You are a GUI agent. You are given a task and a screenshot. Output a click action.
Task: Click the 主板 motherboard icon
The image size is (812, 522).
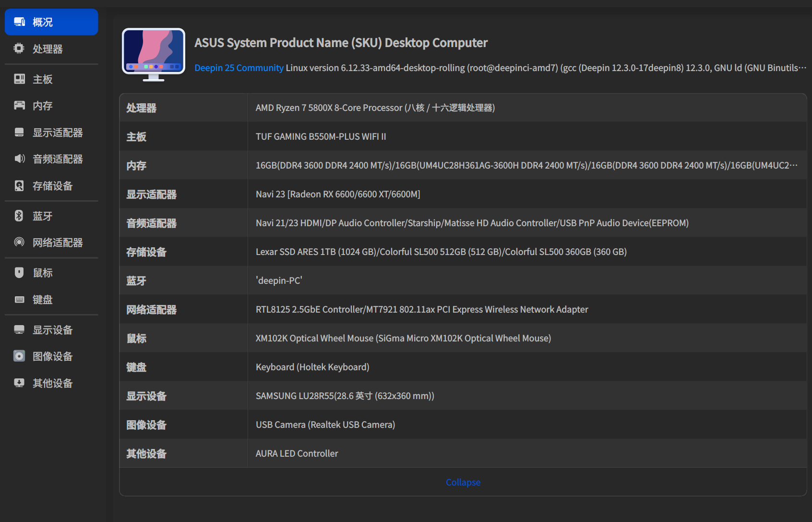(19, 79)
